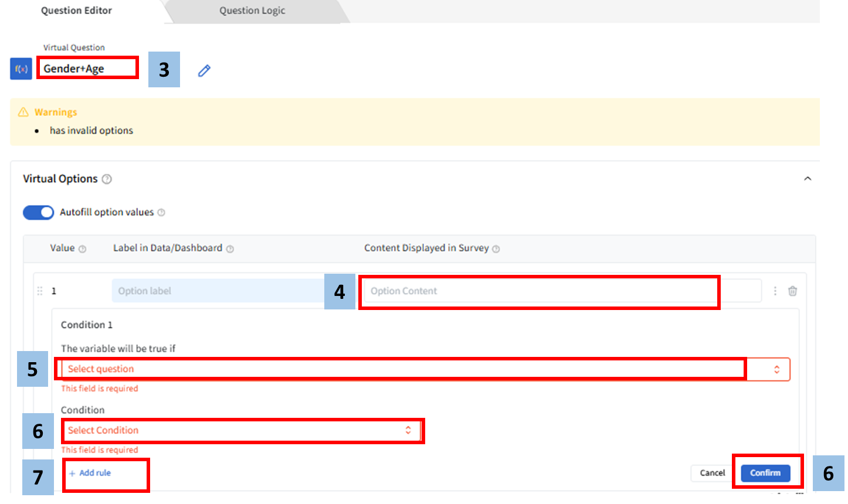Viewport: 848px width, 504px height.
Task: Disable the Autofill option values toggle
Action: 38,212
